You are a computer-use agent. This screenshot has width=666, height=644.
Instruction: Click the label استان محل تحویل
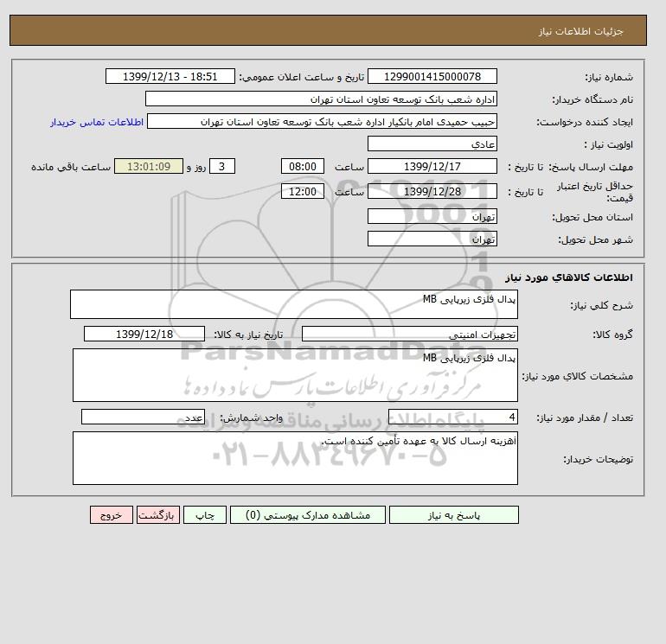tap(592, 217)
